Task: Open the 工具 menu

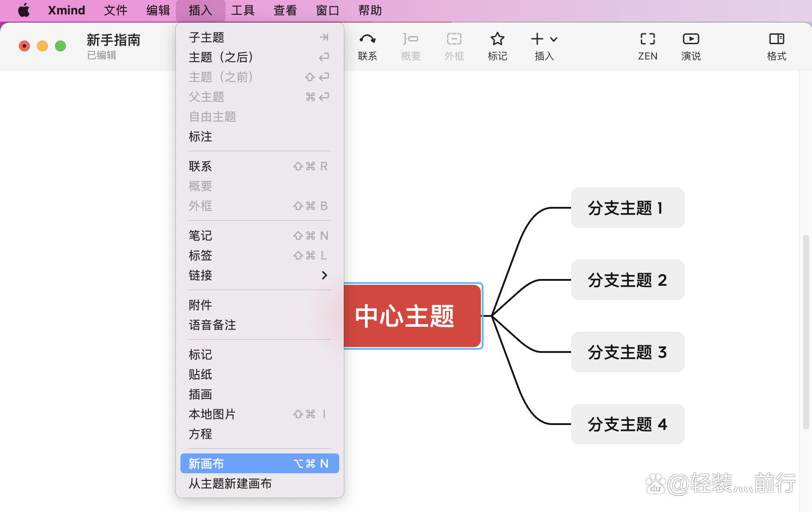Action: coord(243,10)
